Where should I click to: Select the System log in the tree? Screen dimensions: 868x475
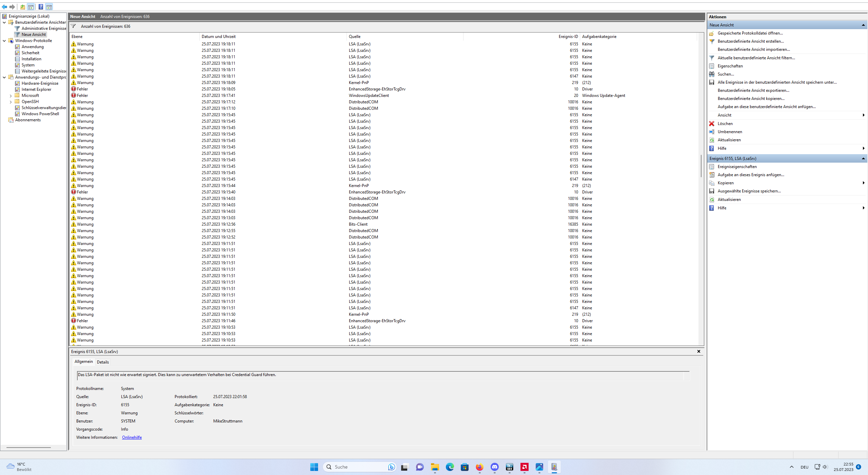click(28, 65)
